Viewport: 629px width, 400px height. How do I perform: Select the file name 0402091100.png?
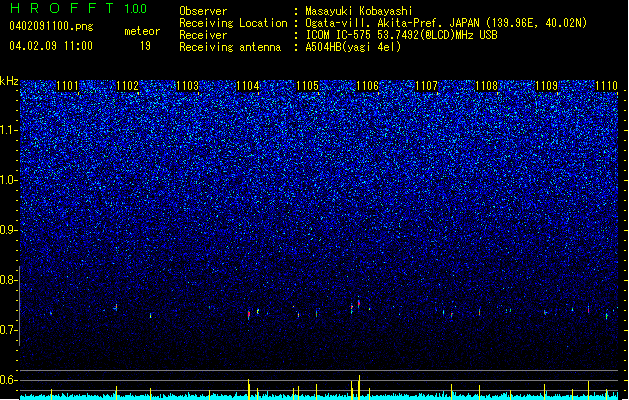pos(51,27)
